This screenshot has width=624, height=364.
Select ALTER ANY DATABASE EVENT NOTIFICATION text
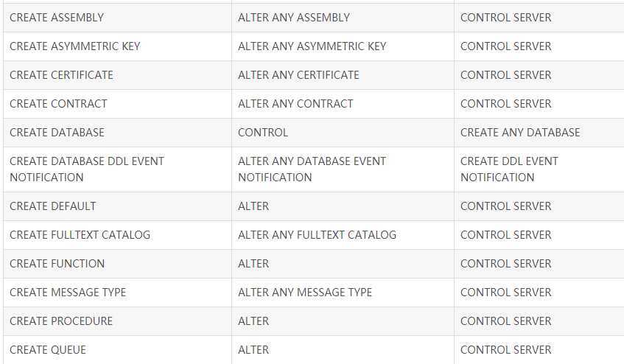click(312, 169)
